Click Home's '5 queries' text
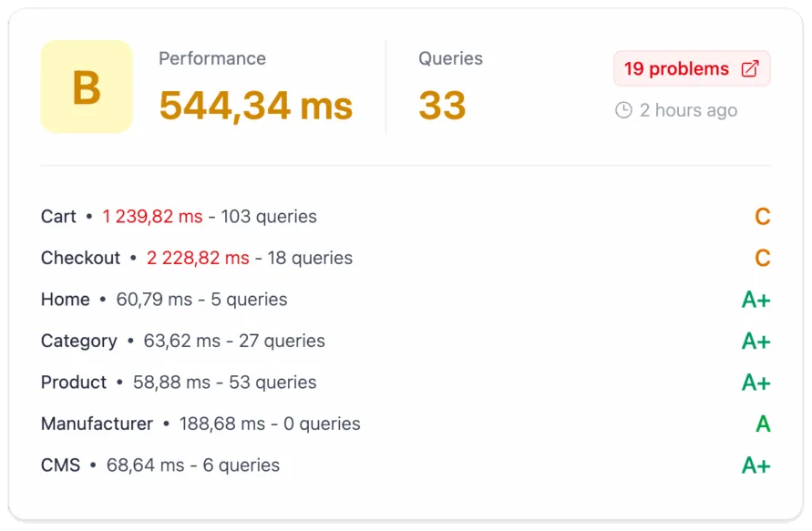Viewport: 812px width, 531px height. [249, 299]
